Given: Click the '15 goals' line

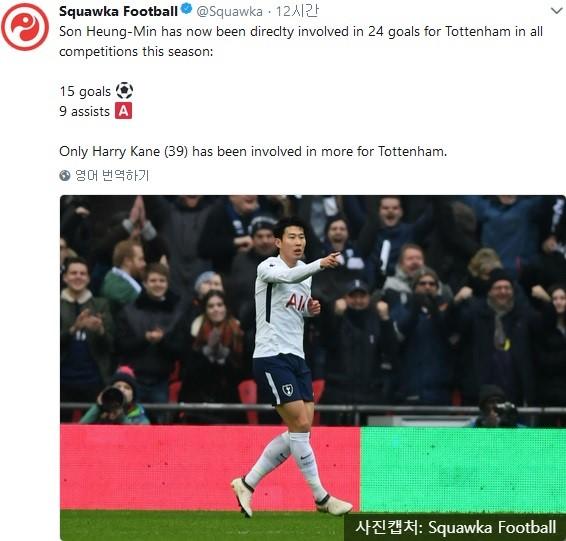Looking at the screenshot, I should [x=85, y=91].
